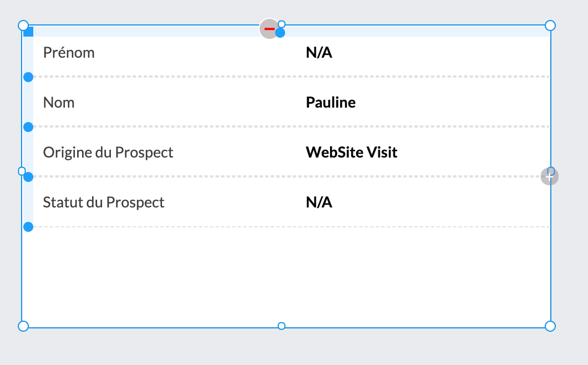Click the top-right corner resize handle

pyautogui.click(x=550, y=26)
